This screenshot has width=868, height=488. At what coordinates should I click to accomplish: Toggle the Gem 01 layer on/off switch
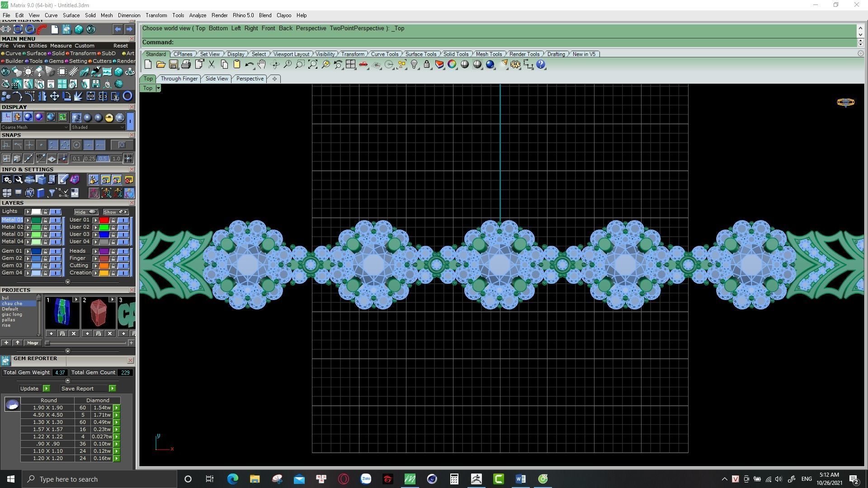point(55,251)
